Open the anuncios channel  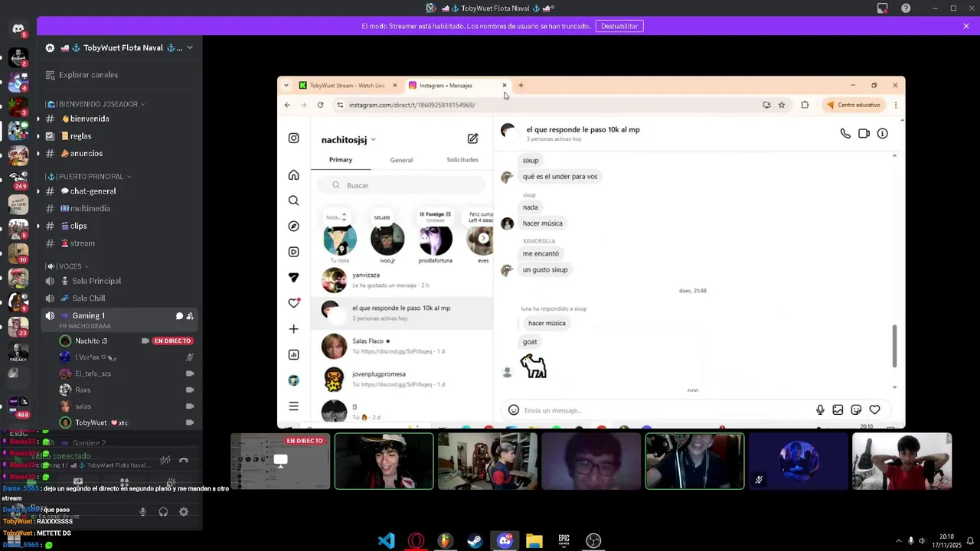[x=119, y=153]
